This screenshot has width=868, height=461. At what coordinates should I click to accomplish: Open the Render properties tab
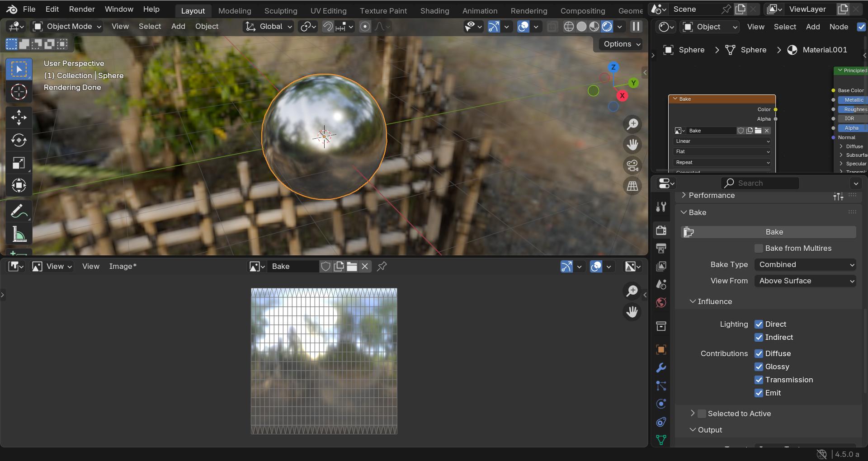click(661, 230)
